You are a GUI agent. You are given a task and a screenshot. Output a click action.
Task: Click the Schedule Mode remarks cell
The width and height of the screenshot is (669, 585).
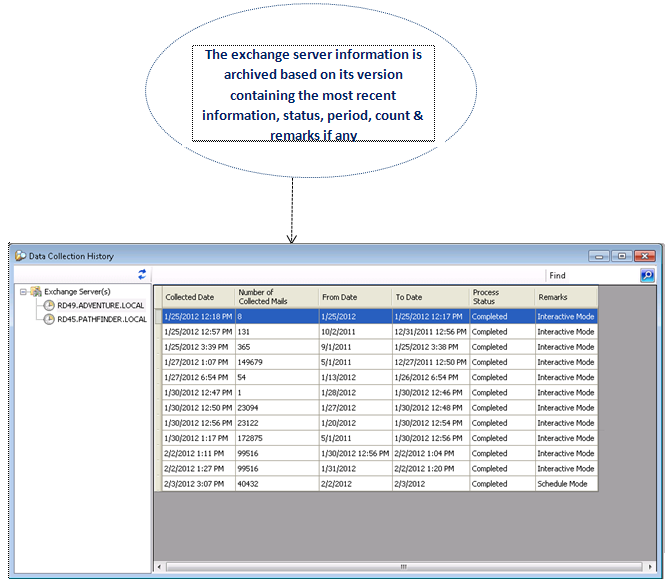(x=566, y=484)
